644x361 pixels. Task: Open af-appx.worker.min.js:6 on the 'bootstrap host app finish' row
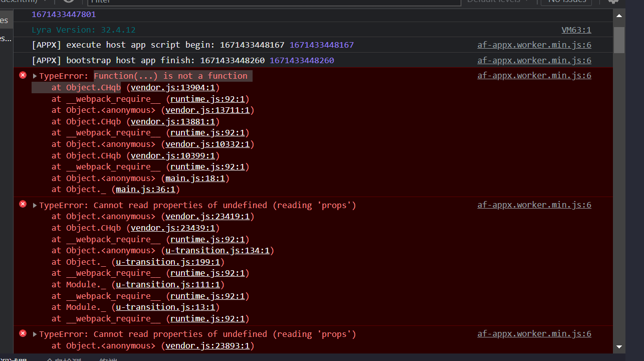coord(534,61)
